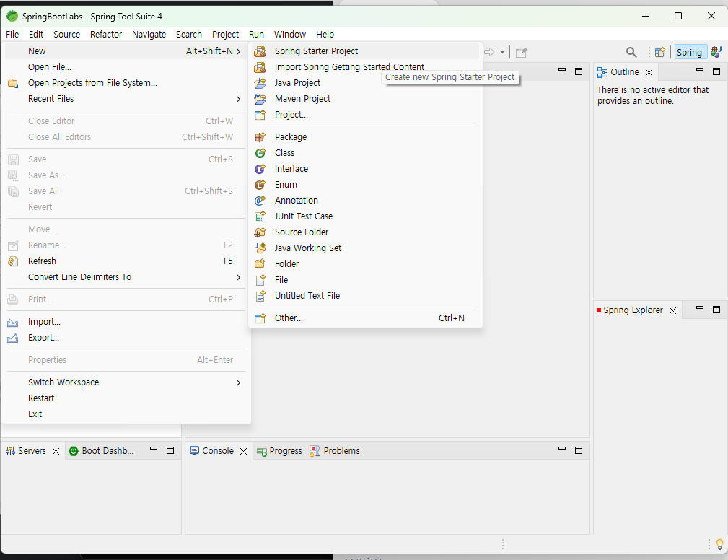Click the Export icon in File menu
Viewport: 728px width, 560px height.
click(13, 338)
